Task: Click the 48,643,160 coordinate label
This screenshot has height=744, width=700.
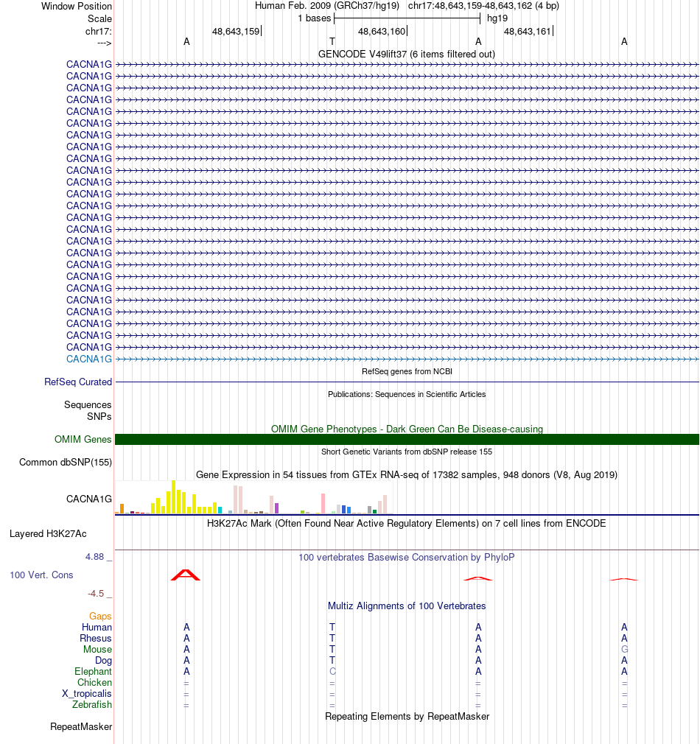Action: click(x=382, y=32)
